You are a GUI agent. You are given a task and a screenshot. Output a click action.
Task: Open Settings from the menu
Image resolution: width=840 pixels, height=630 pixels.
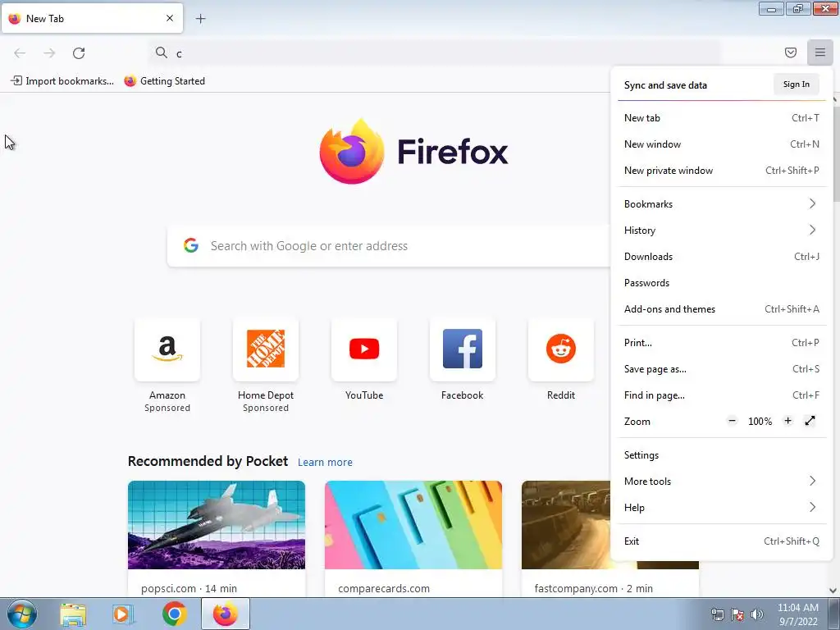tap(721, 455)
